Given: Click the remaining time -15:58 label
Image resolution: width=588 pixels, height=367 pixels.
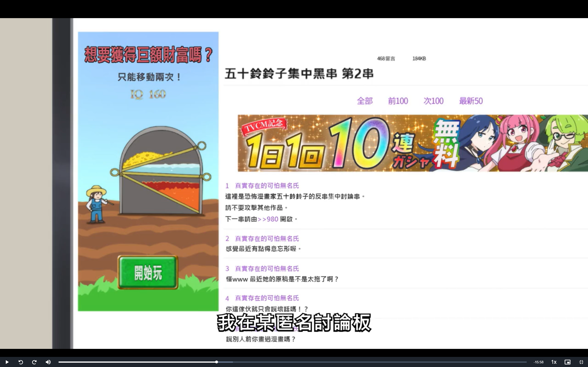Looking at the screenshot, I should click(x=538, y=362).
